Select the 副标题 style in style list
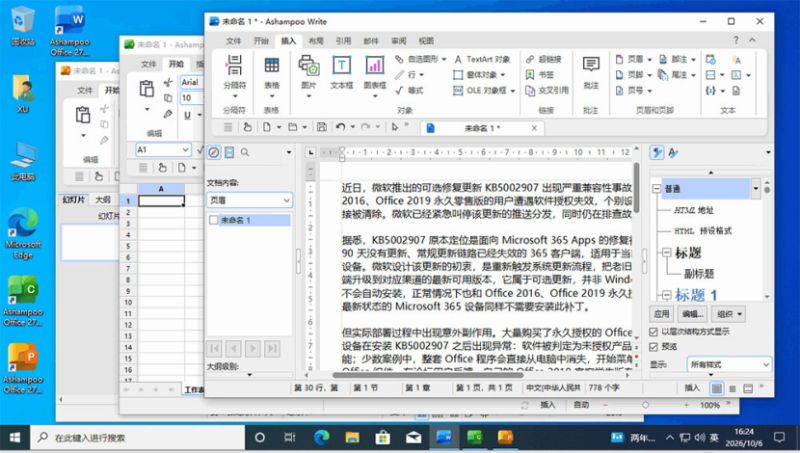Image resolution: width=800 pixels, height=453 pixels. [698, 274]
